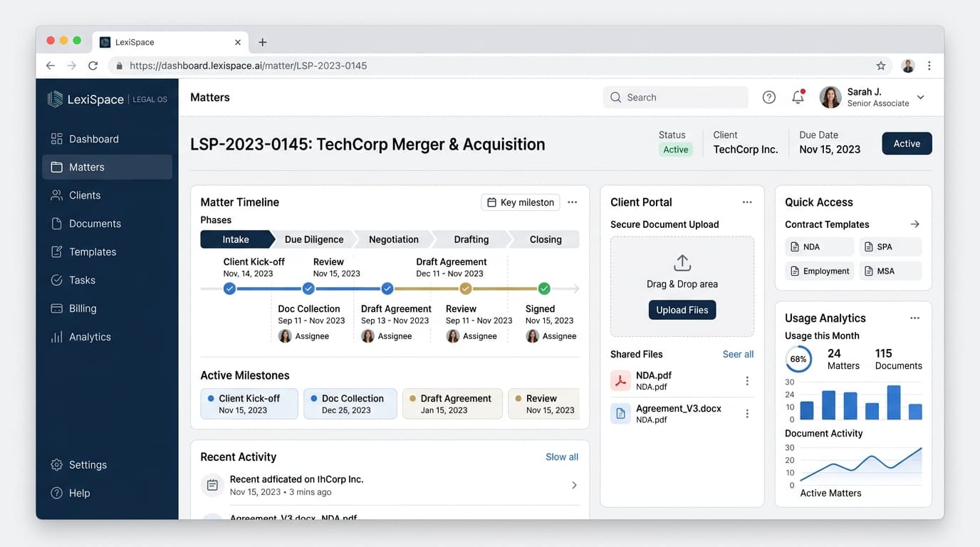Open the NDA contract template
This screenshot has width=980, height=547.
[820, 246]
